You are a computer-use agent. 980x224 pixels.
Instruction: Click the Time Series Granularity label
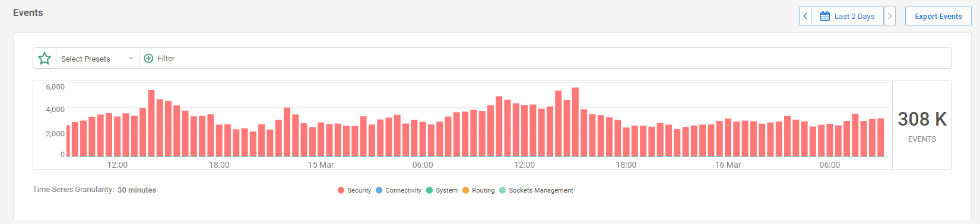(x=73, y=190)
